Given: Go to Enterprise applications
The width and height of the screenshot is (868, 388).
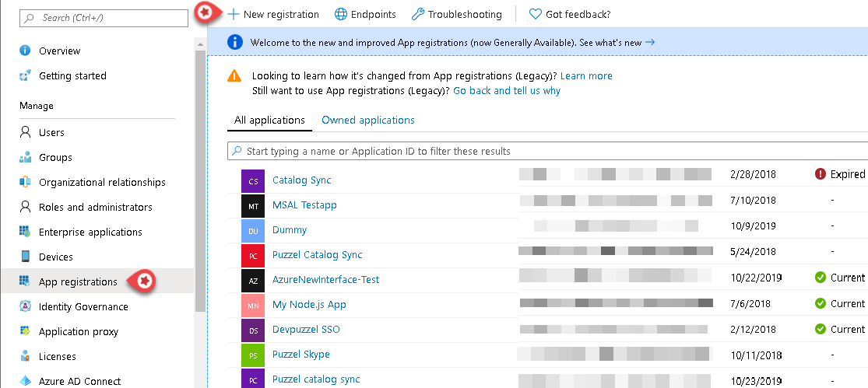Looking at the screenshot, I should pyautogui.click(x=90, y=232).
